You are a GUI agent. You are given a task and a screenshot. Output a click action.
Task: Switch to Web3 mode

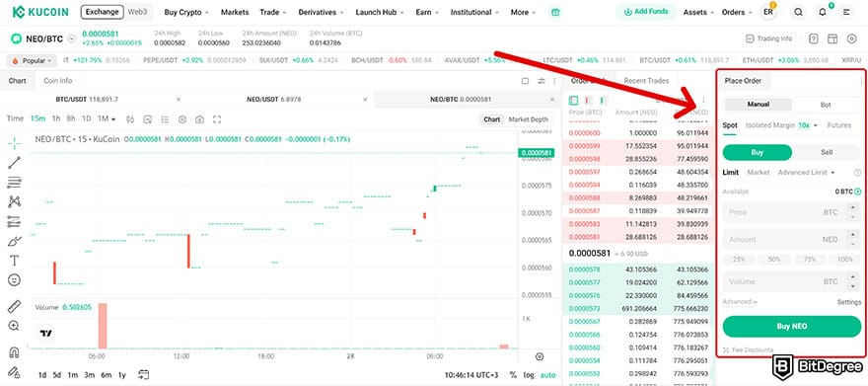(138, 12)
